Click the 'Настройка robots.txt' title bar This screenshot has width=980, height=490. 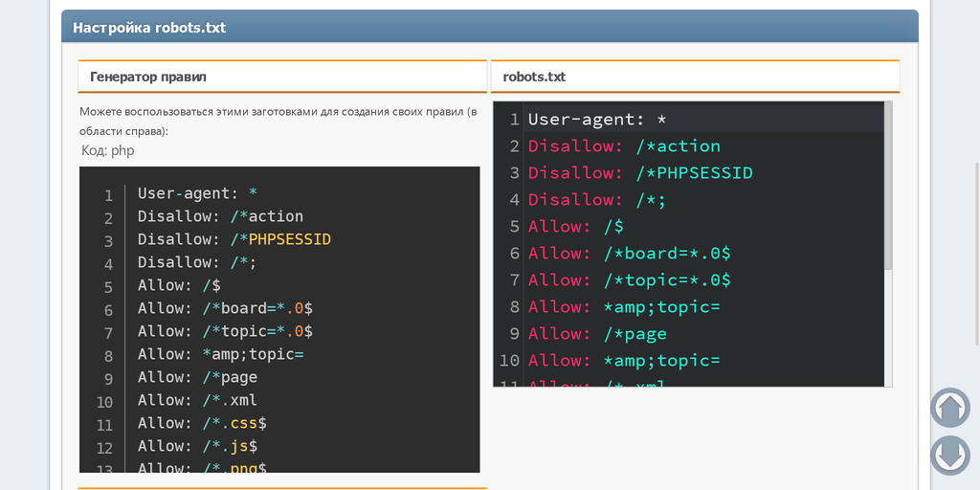tap(149, 27)
